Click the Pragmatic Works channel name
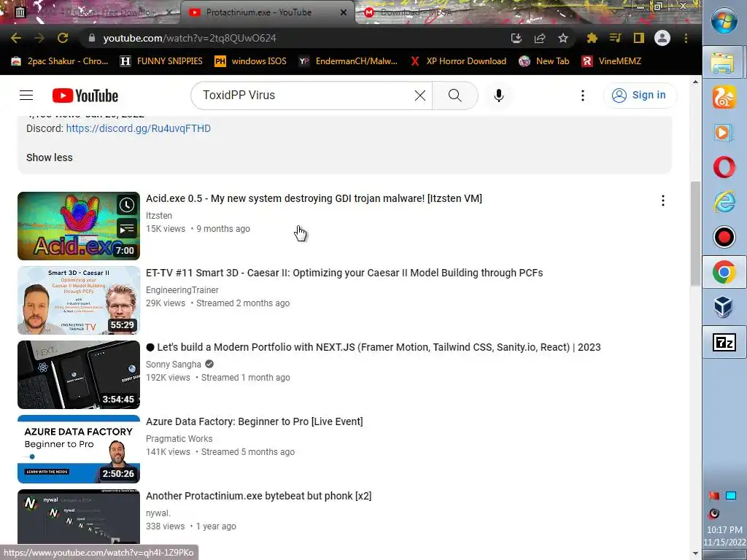Screen dimensions: 747x560 pyautogui.click(x=179, y=438)
